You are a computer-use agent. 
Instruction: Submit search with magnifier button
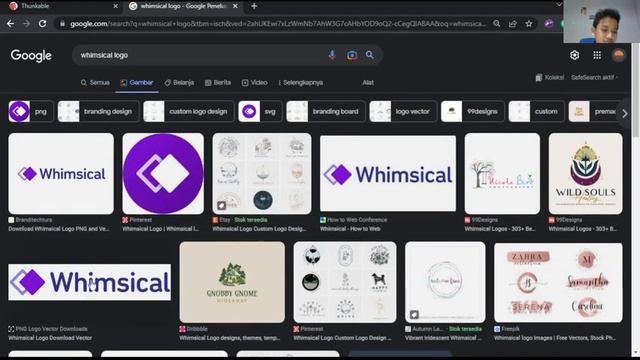[370, 55]
